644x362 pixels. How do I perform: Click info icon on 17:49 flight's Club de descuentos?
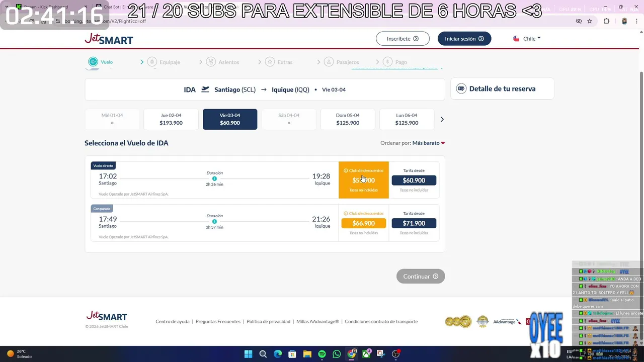pyautogui.click(x=346, y=213)
